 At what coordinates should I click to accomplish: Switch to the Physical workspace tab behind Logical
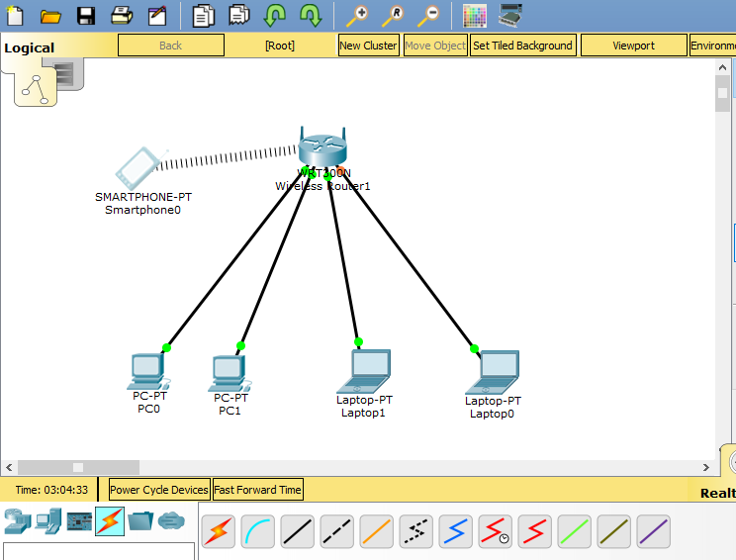tap(68, 73)
